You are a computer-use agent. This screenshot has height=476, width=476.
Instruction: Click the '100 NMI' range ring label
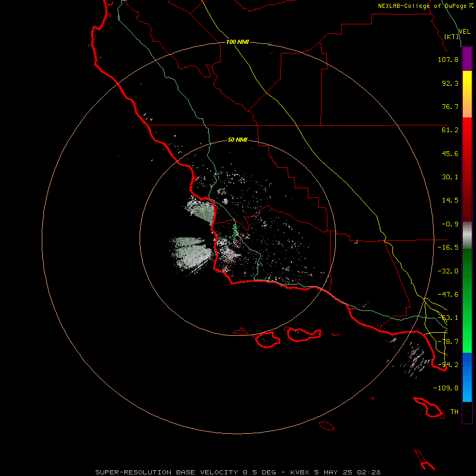(237, 42)
